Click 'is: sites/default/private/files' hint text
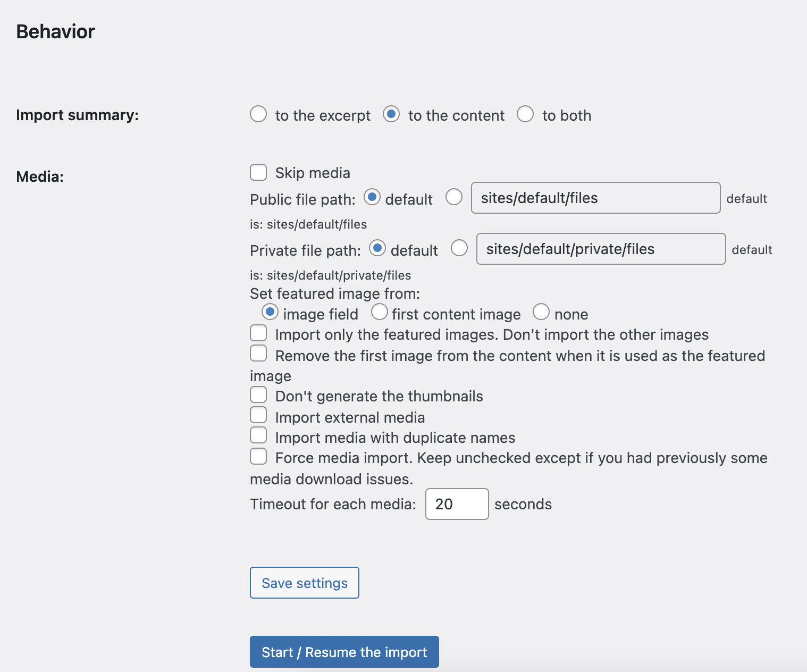 click(331, 275)
